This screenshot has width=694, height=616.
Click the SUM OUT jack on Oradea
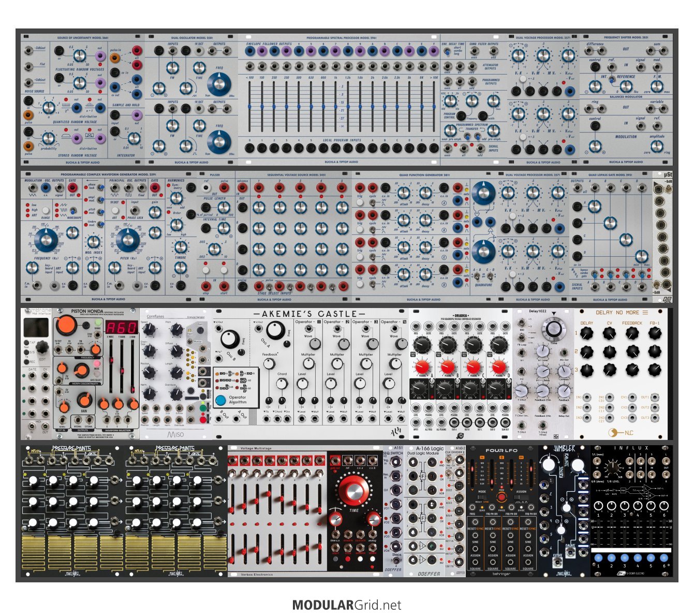pos(506,423)
